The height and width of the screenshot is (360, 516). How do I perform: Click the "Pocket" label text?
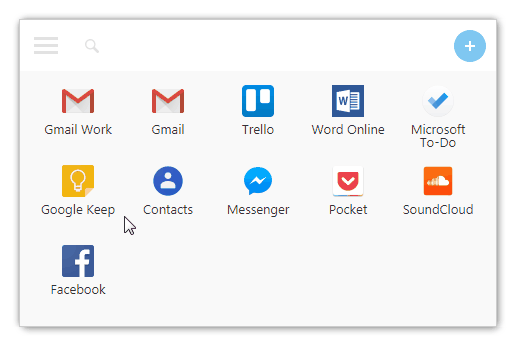(348, 210)
